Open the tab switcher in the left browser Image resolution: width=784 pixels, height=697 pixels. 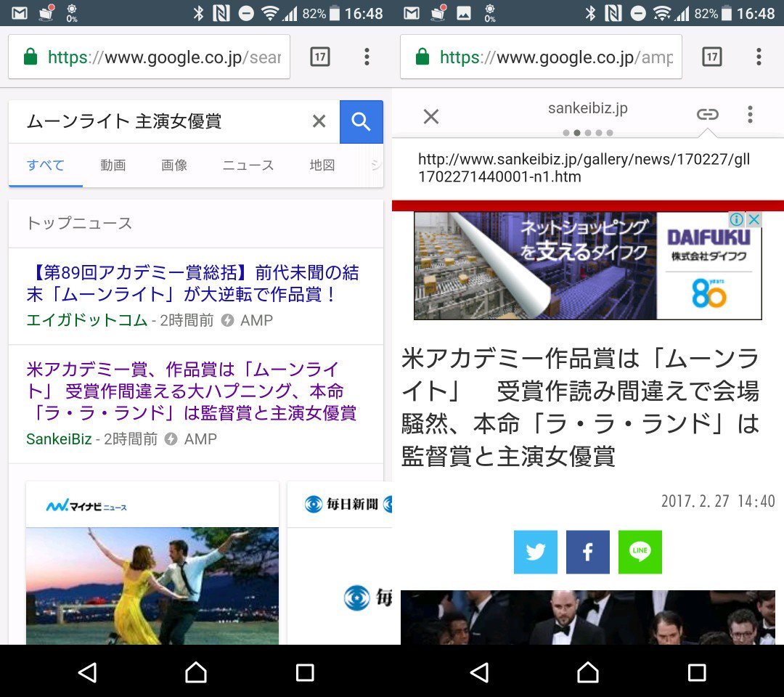coord(320,57)
